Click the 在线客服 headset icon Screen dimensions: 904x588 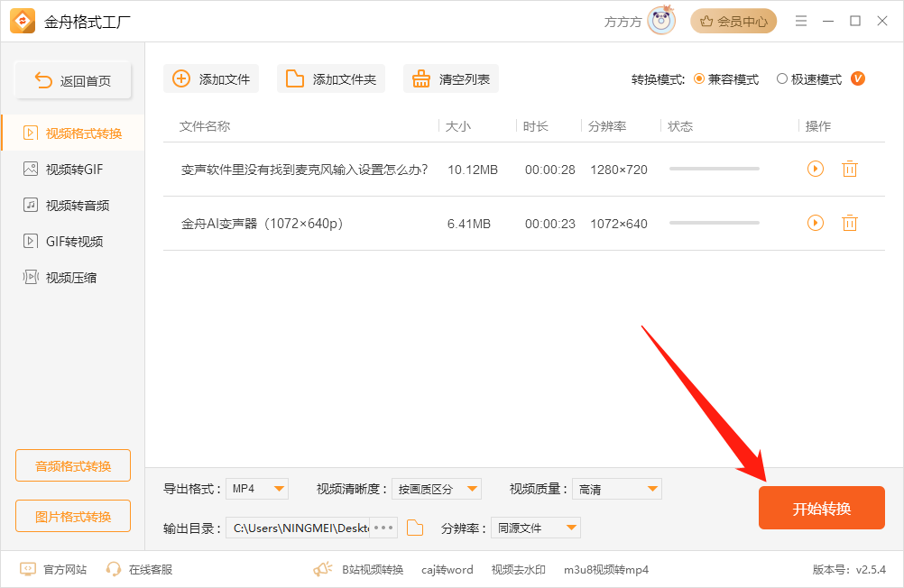pyautogui.click(x=114, y=570)
